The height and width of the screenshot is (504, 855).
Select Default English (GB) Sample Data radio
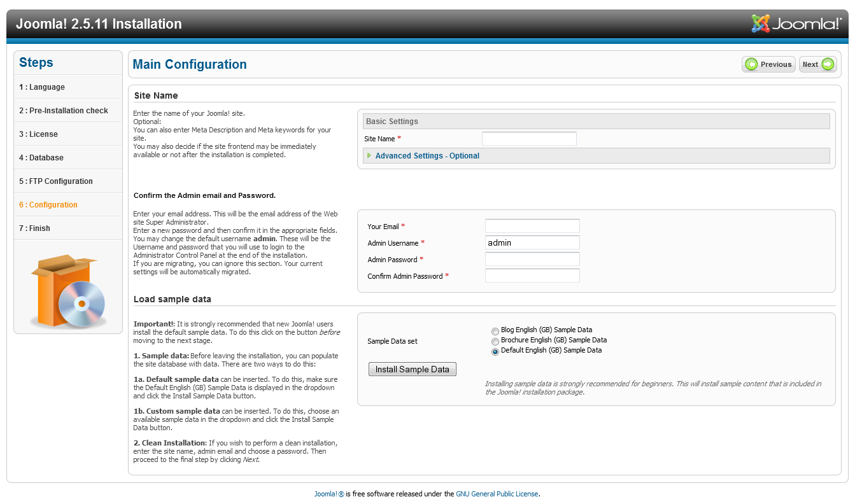(x=495, y=351)
